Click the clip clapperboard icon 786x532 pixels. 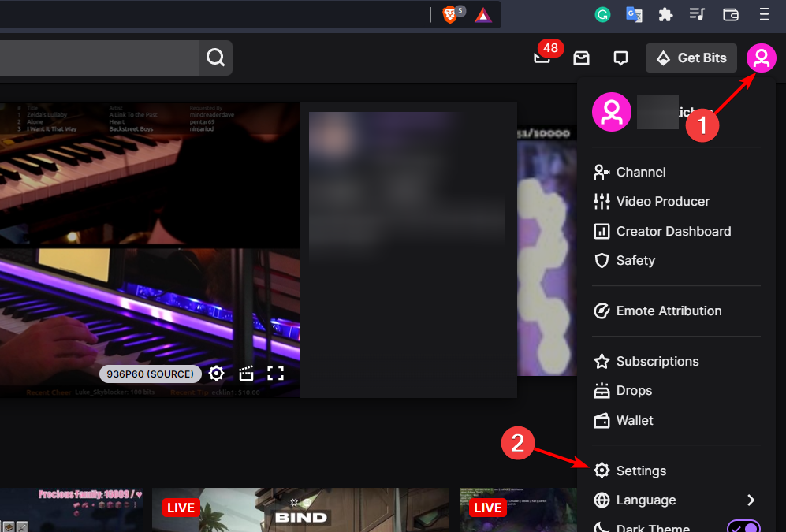pyautogui.click(x=246, y=374)
